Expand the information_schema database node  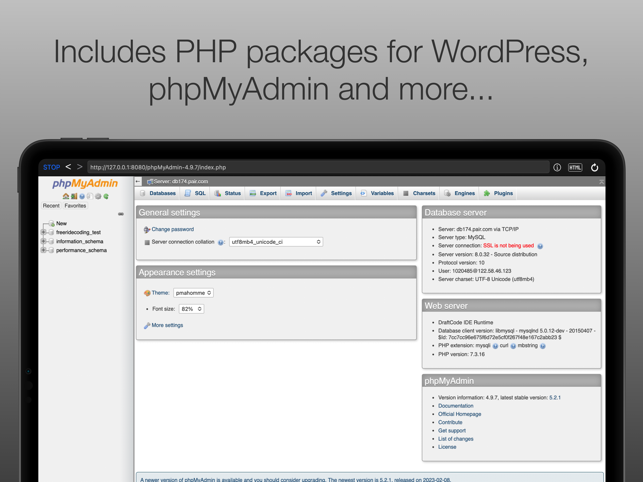click(43, 241)
